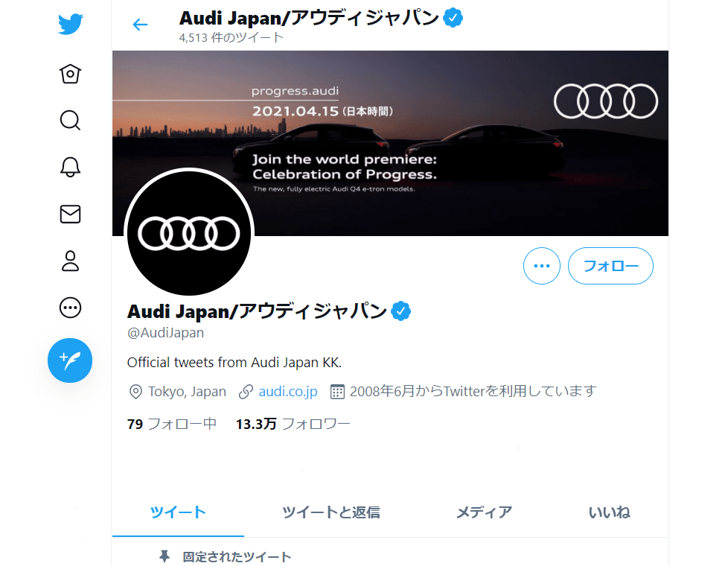The width and height of the screenshot is (728, 566).
Task: Switch to the いいね tab
Action: (x=610, y=512)
